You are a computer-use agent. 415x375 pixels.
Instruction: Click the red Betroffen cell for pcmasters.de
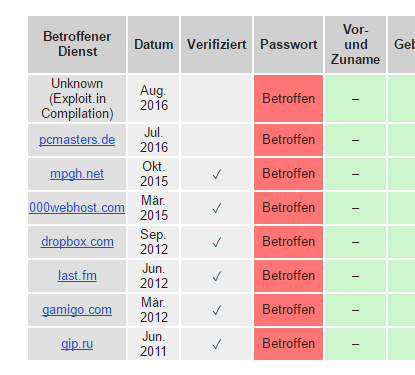pos(288,140)
